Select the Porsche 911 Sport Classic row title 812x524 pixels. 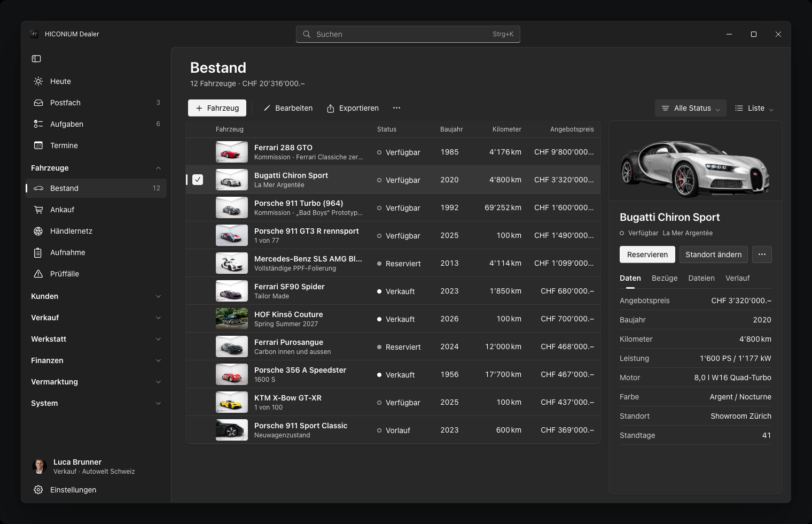pyautogui.click(x=301, y=426)
